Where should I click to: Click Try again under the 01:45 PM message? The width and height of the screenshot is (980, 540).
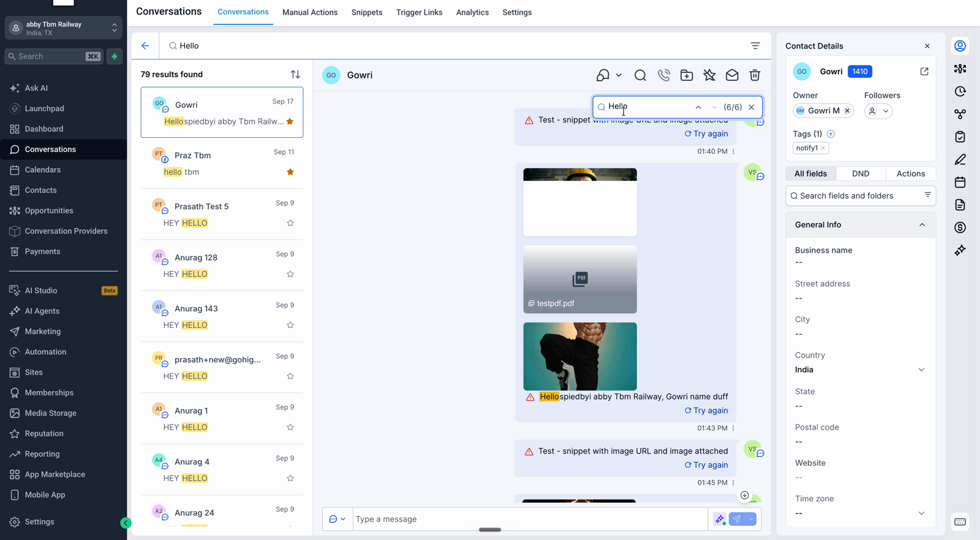pos(706,465)
